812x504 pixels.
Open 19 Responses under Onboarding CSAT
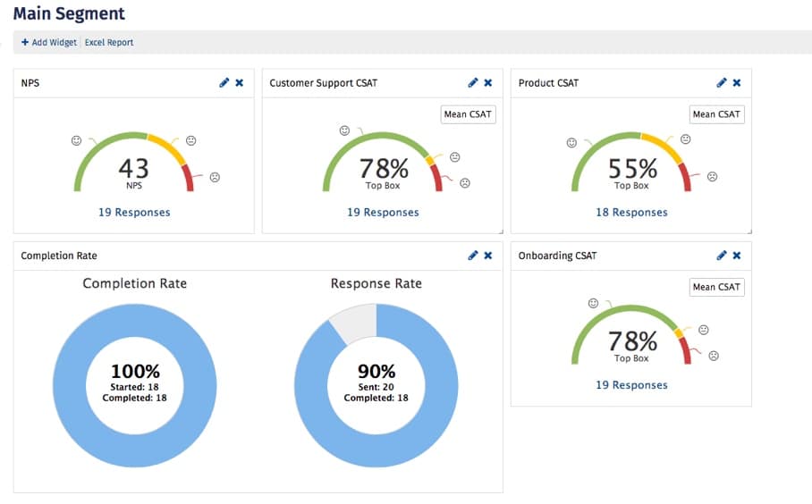point(631,385)
